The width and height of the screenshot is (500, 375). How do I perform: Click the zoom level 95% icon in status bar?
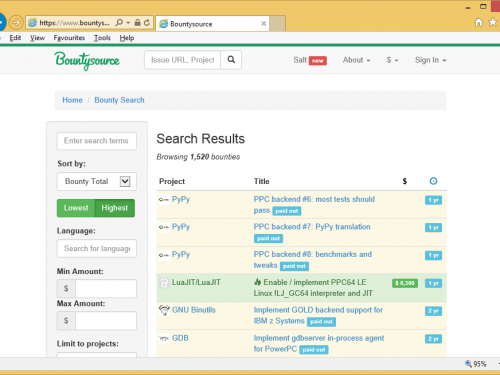pos(468,364)
